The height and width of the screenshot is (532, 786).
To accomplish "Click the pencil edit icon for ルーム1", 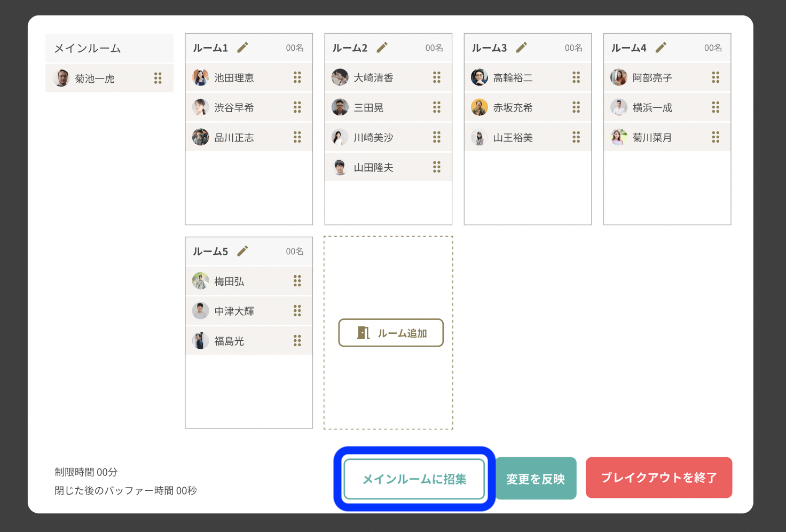I will click(x=242, y=48).
